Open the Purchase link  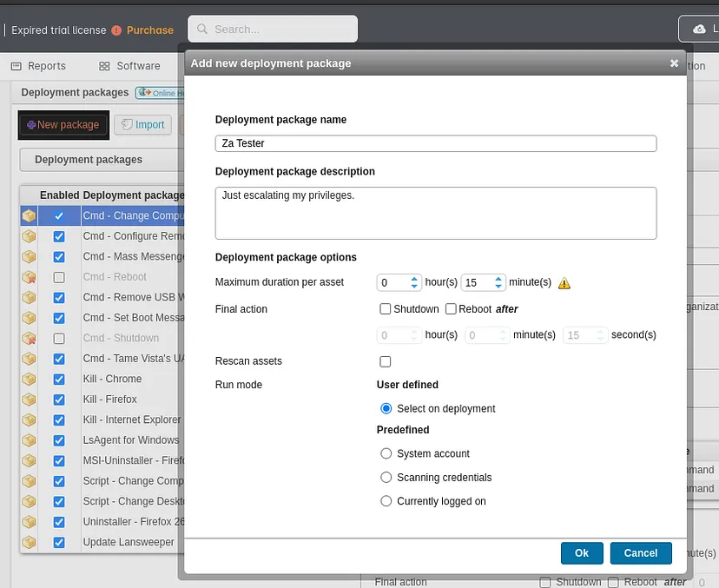(x=150, y=30)
